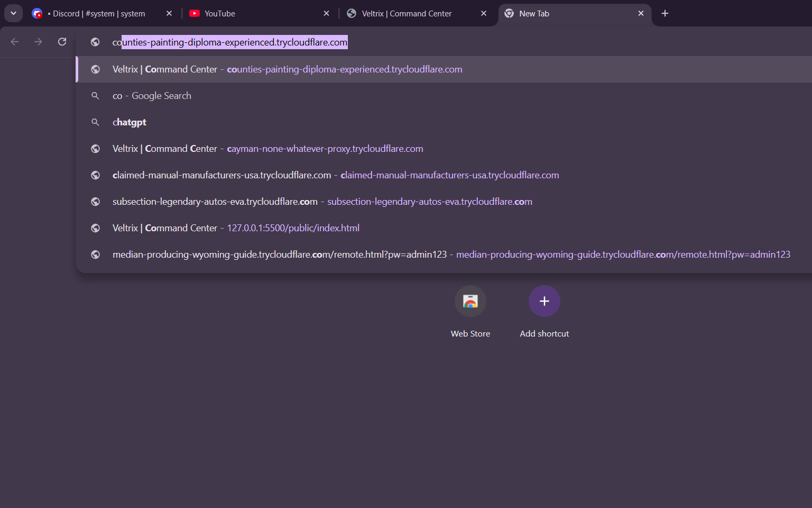Click the globe icon in the address bar

95,42
